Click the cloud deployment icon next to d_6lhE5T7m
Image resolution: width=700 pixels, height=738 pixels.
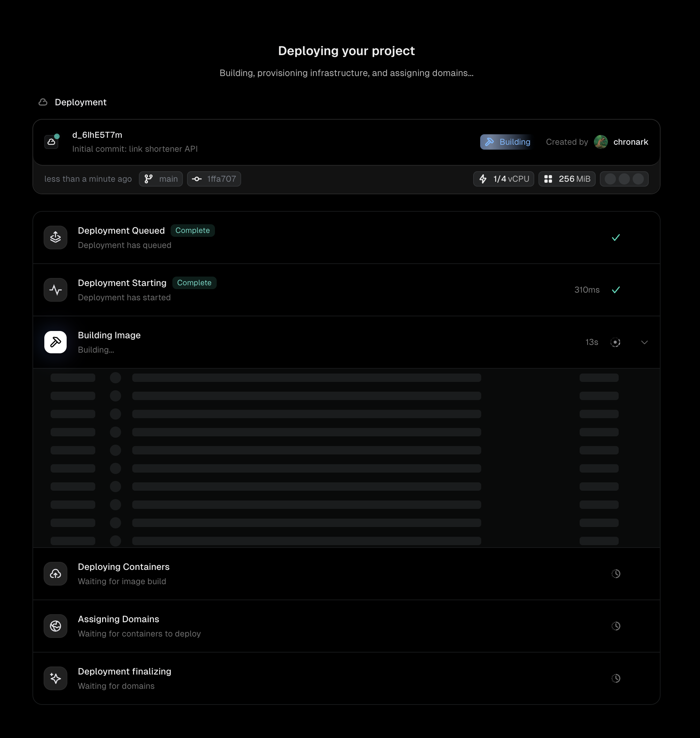[x=52, y=142]
